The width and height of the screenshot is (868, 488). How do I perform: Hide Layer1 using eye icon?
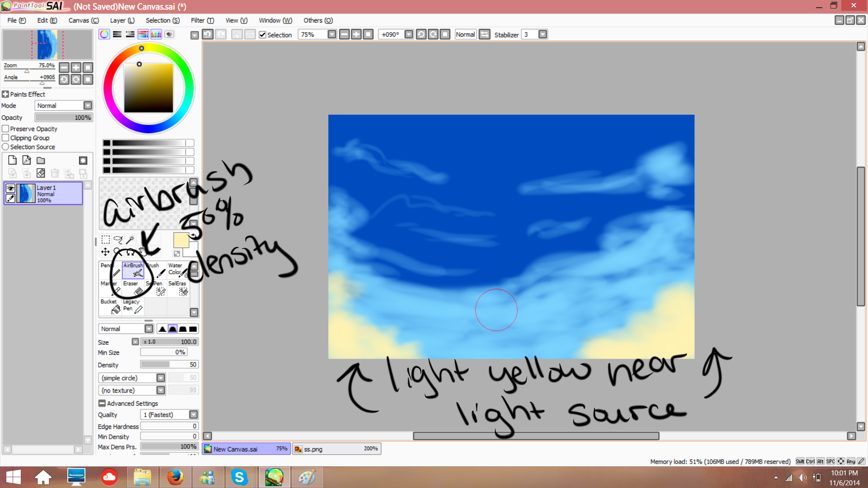pos(10,188)
